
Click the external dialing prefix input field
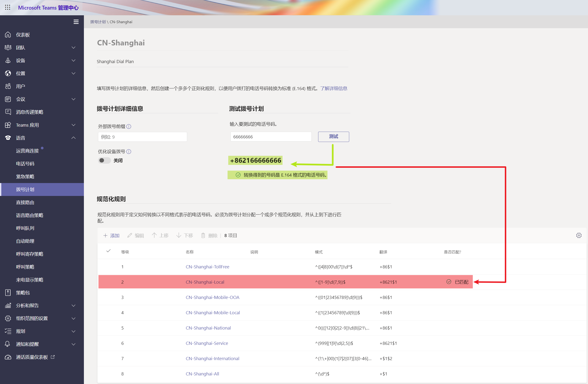point(142,136)
